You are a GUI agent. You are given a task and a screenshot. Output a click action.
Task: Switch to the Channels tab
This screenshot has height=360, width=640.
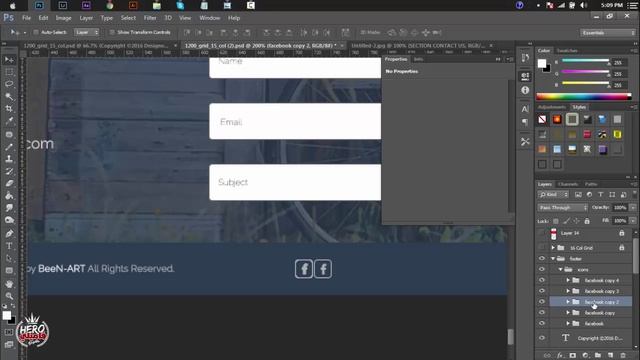tap(568, 184)
